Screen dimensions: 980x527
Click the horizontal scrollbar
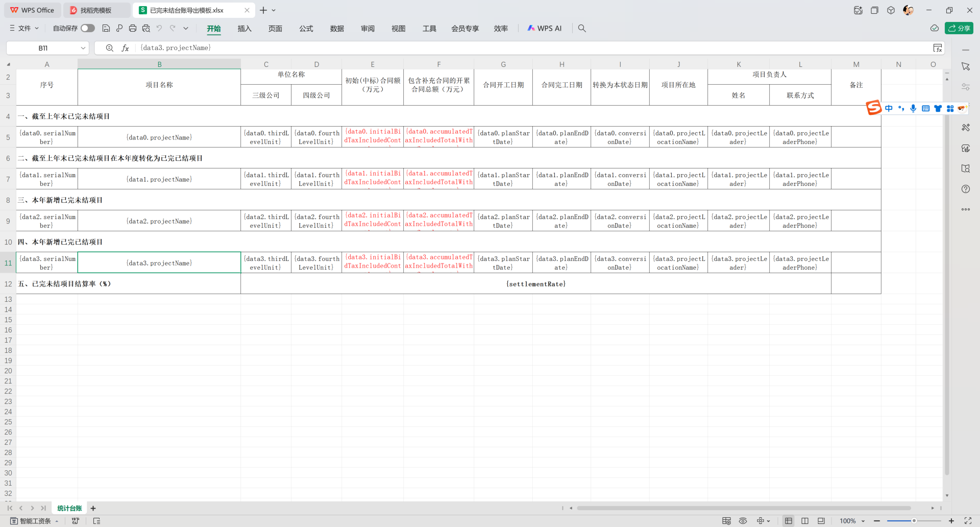(x=744, y=509)
